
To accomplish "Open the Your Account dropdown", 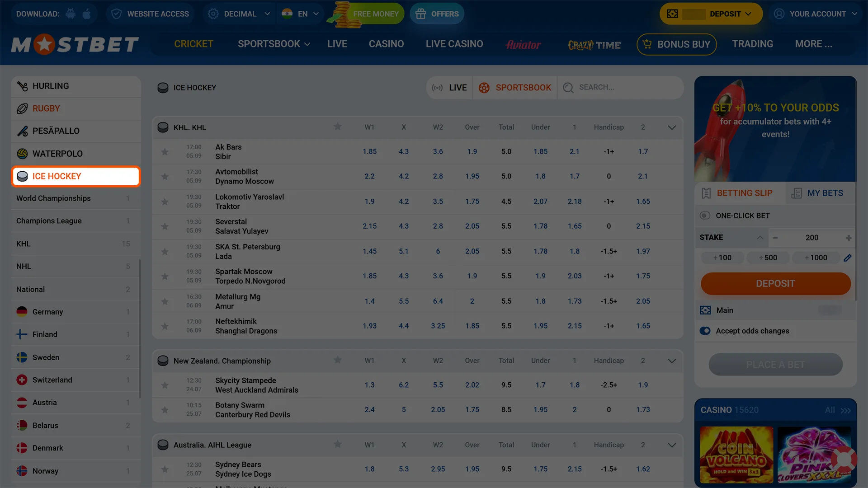I will 815,14.
